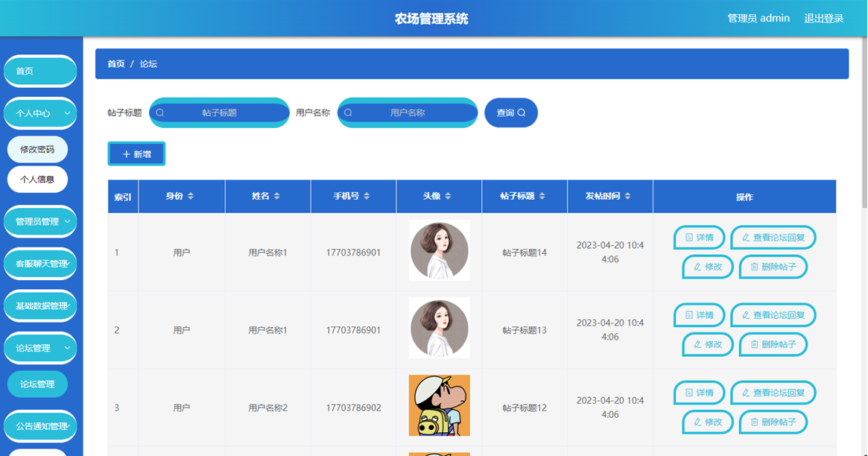Expand the 管理员管理 sidebar menu
This screenshot has height=456, width=868.
pyautogui.click(x=40, y=222)
